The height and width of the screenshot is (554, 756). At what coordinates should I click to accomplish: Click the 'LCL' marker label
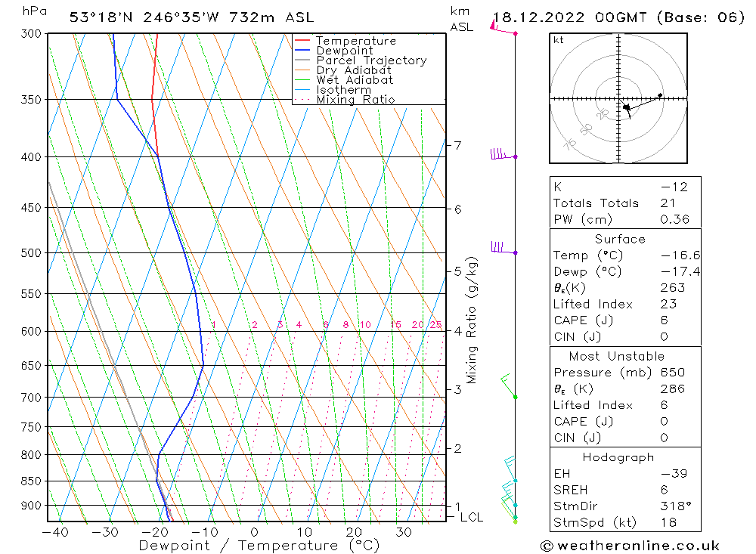(472, 518)
